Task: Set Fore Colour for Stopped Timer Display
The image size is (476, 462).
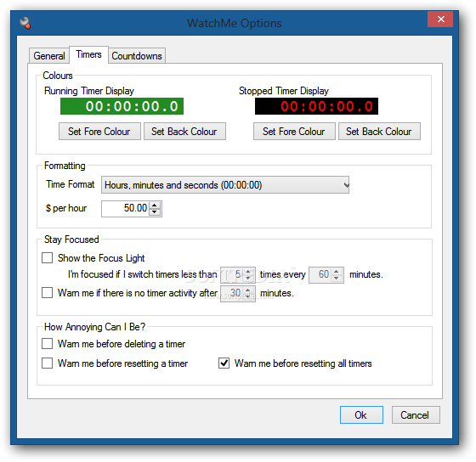Action: pyautogui.click(x=294, y=132)
